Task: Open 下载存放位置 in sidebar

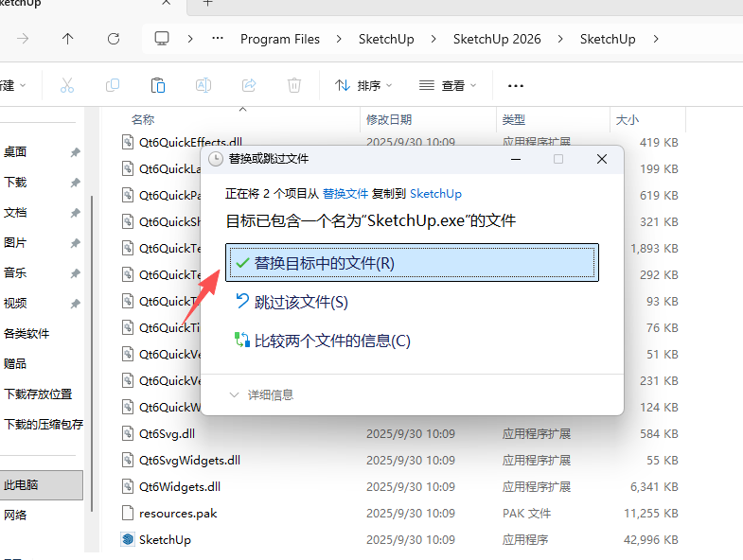Action: click(38, 394)
